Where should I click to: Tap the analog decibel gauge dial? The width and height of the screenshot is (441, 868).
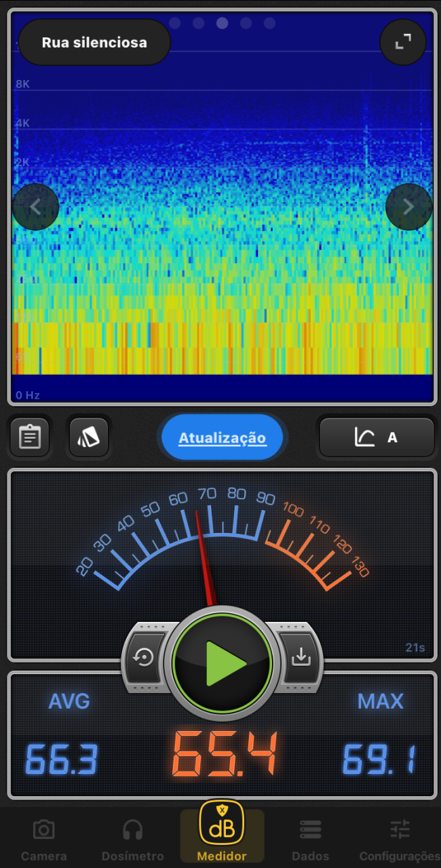(222, 536)
